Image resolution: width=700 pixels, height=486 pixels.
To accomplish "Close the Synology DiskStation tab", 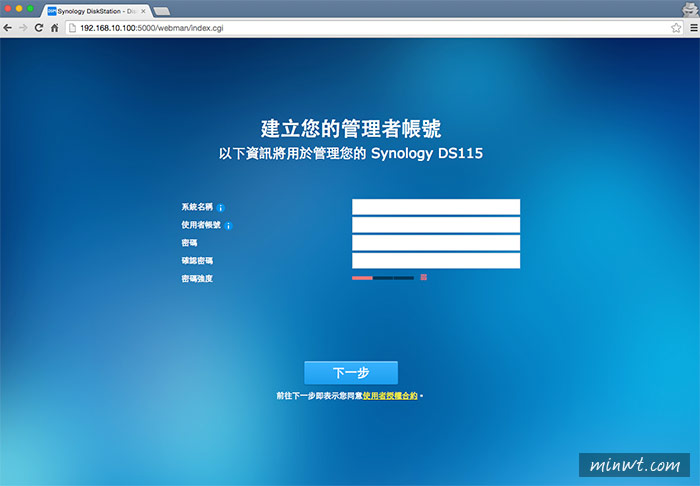I will tap(143, 11).
